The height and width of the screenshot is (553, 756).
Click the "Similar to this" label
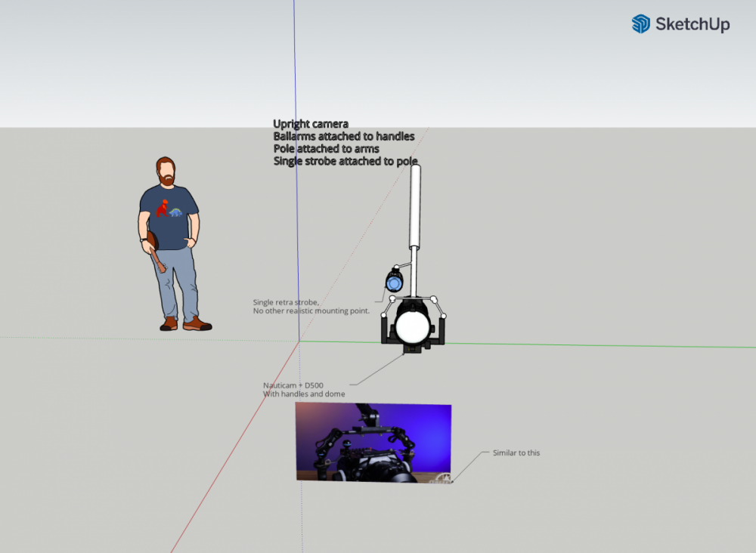[x=516, y=453]
